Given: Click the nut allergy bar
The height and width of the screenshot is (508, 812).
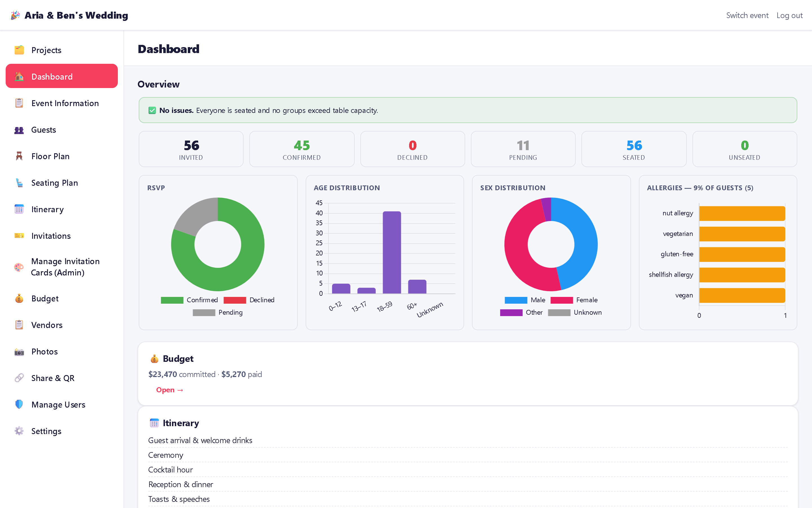Looking at the screenshot, I should pyautogui.click(x=742, y=213).
